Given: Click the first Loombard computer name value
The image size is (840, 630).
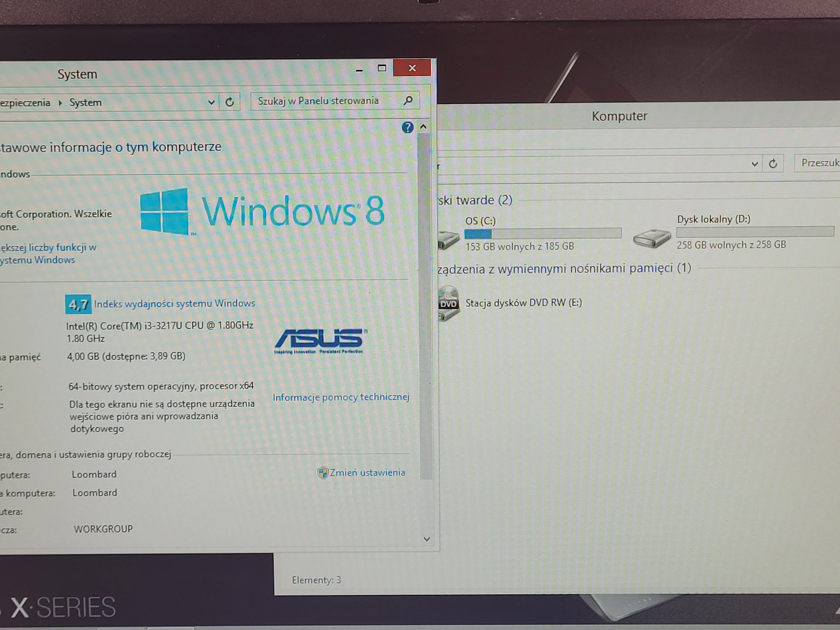Looking at the screenshot, I should point(94,474).
